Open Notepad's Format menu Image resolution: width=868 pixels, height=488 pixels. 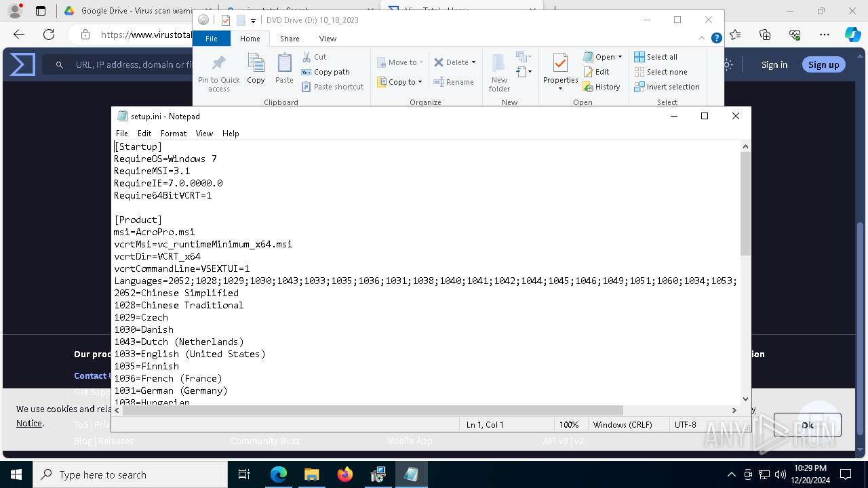[174, 134]
